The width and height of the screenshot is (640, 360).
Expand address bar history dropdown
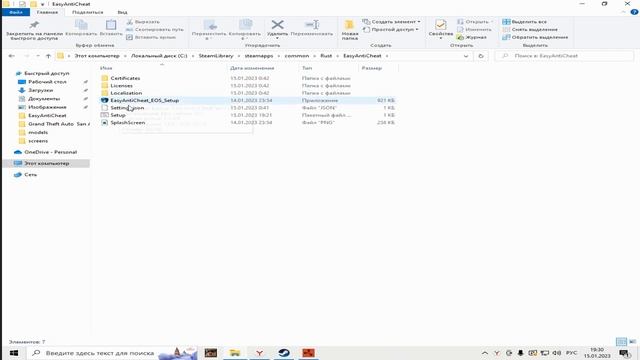466,56
